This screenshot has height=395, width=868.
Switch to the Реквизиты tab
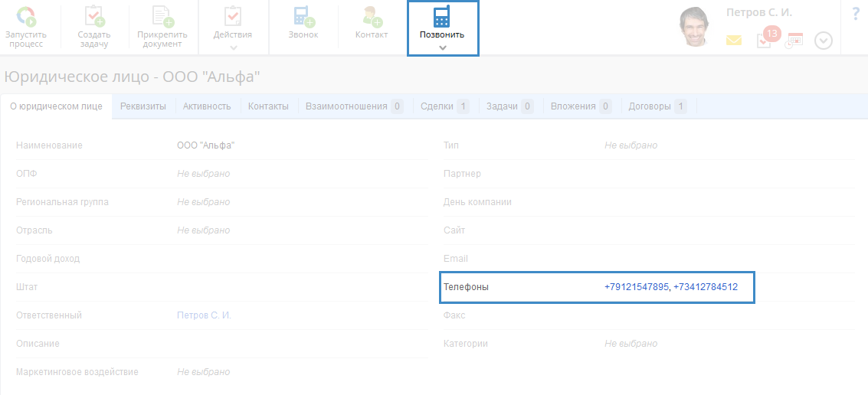(x=143, y=106)
